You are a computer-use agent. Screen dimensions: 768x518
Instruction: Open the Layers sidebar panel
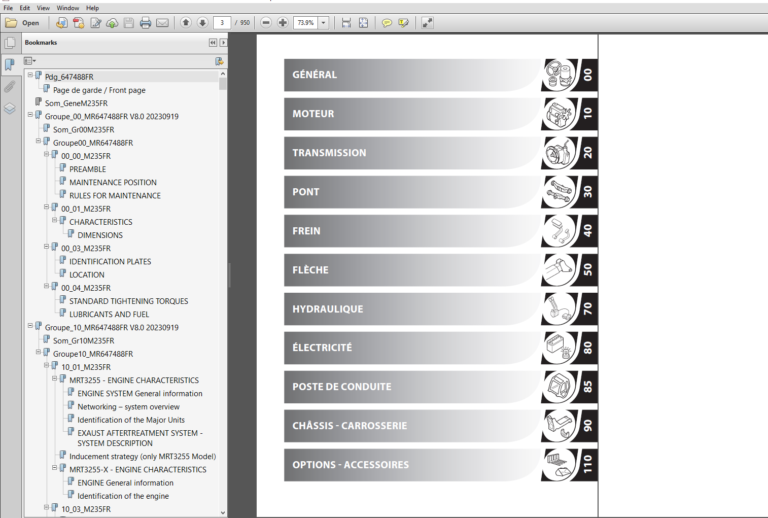pyautogui.click(x=10, y=108)
